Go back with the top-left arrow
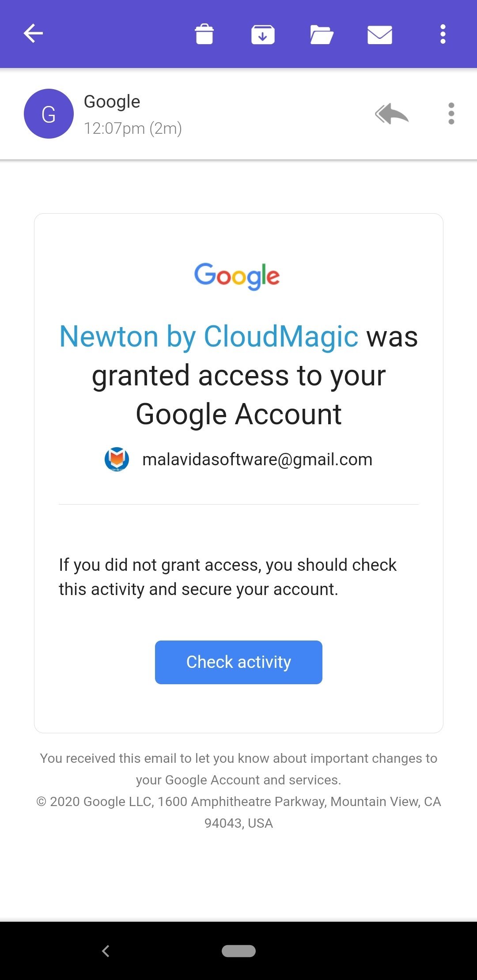 [33, 34]
